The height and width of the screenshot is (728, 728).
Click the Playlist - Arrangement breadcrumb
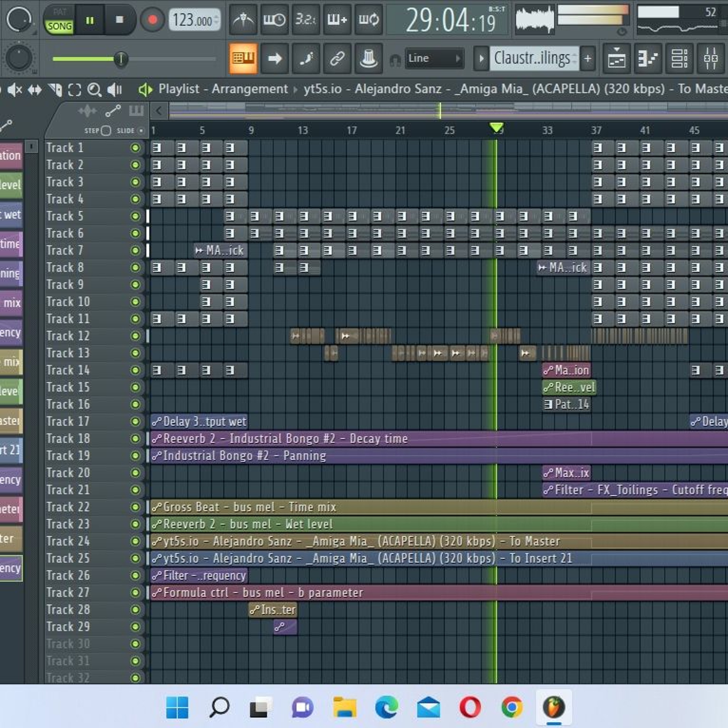[x=223, y=89]
